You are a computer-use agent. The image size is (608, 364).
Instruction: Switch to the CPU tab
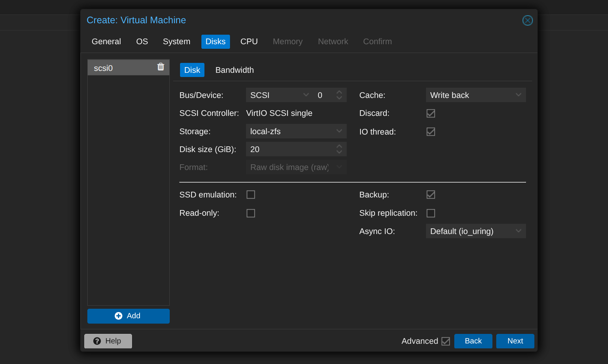249,42
